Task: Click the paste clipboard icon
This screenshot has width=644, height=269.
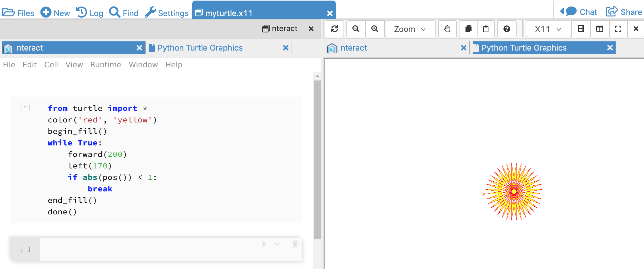Action: pyautogui.click(x=486, y=29)
